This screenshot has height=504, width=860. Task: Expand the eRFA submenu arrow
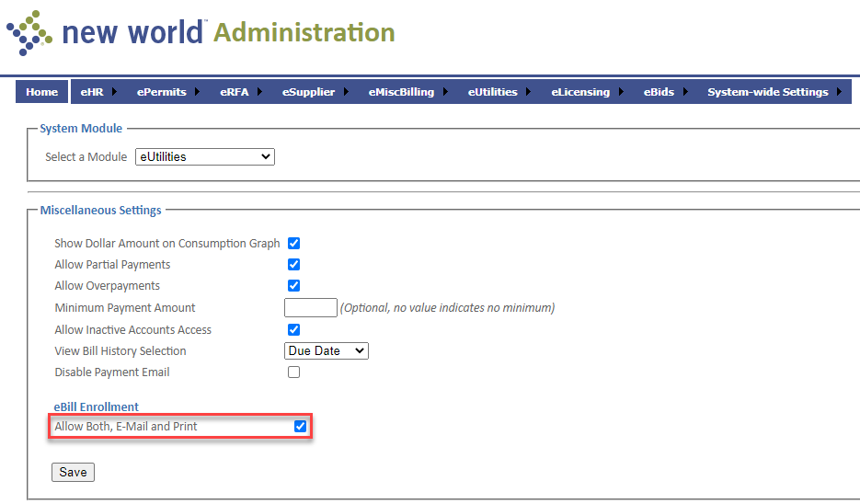pos(259,92)
